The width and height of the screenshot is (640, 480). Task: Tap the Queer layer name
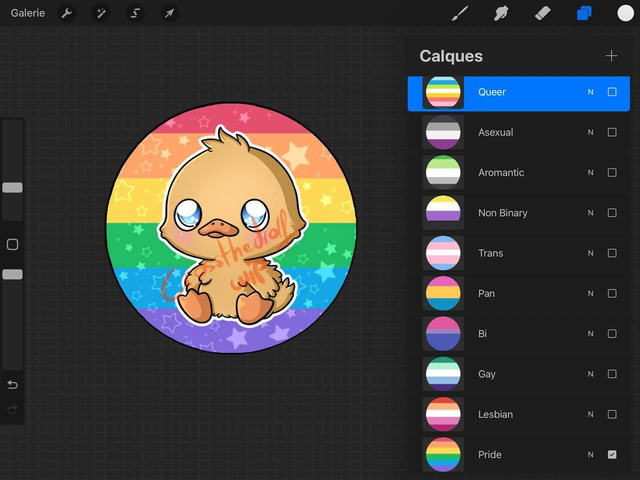(492, 92)
